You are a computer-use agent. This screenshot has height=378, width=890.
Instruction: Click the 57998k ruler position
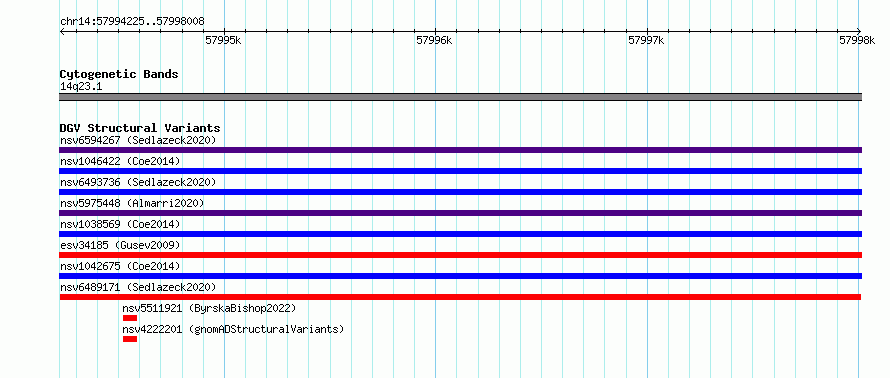[857, 40]
